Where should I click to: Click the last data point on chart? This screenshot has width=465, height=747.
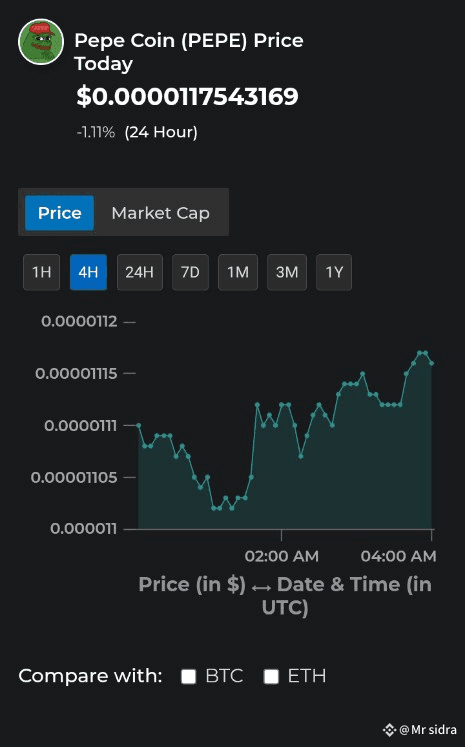click(432, 363)
